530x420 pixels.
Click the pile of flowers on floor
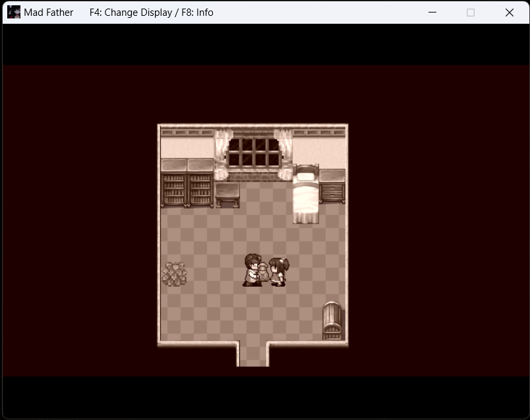click(174, 274)
